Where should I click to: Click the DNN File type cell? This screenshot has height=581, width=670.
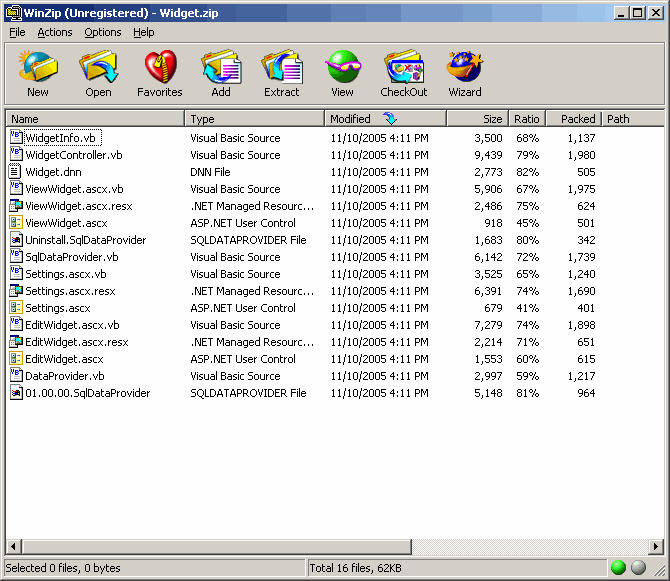[210, 172]
